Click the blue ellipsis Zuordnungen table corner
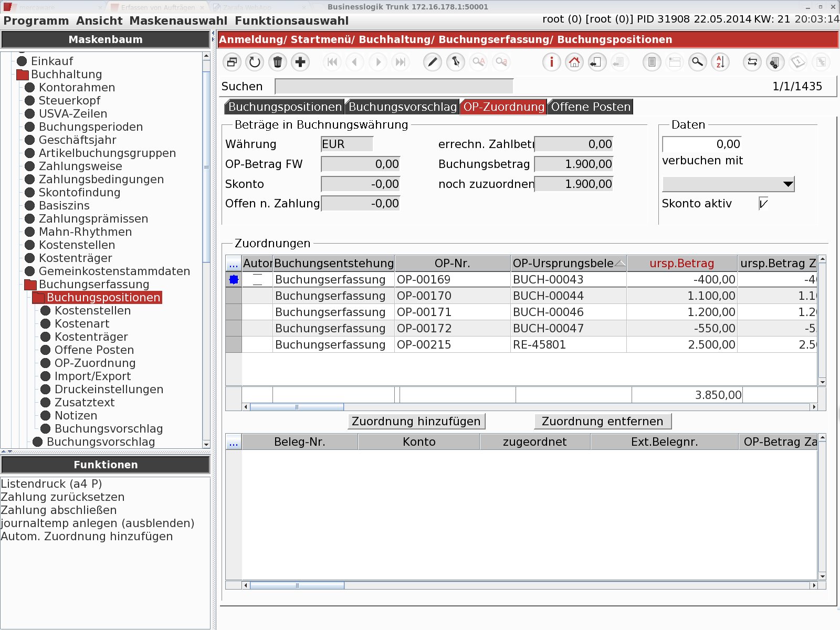The width and height of the screenshot is (840, 630). (234, 264)
